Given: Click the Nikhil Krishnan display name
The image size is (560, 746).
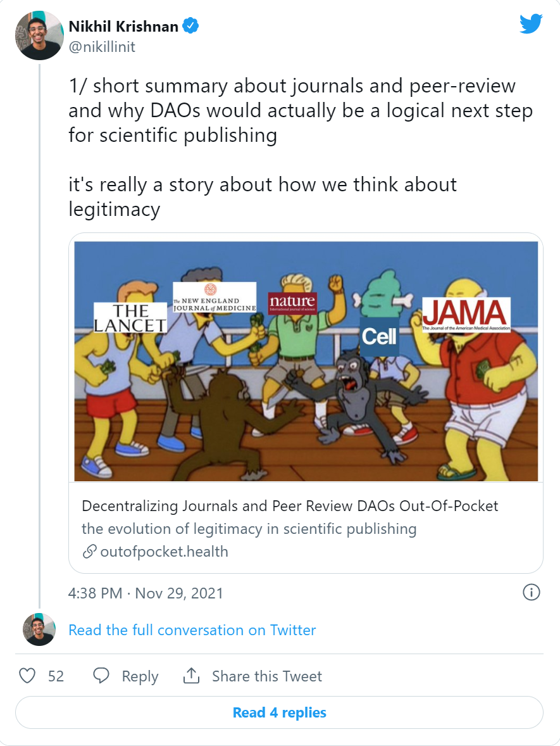Looking at the screenshot, I should pos(123,26).
